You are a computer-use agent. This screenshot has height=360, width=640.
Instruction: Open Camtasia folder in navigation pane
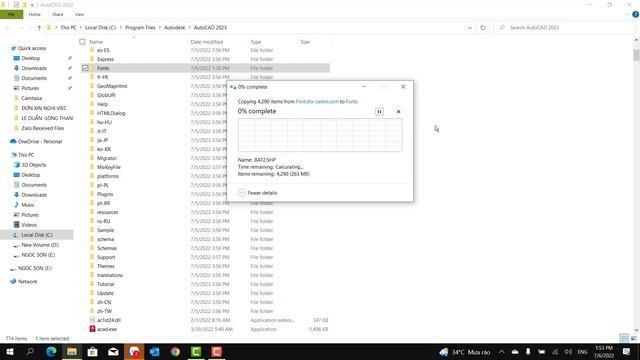pos(31,98)
